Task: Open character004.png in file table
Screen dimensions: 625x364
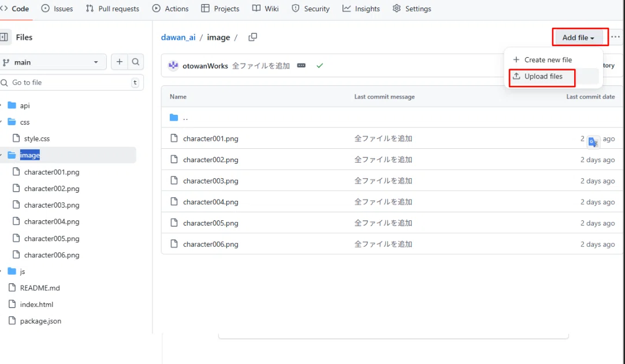Action: click(x=210, y=202)
